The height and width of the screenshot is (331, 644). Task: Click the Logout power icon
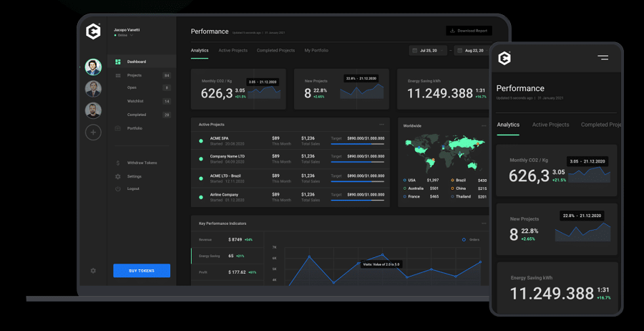pos(118,188)
